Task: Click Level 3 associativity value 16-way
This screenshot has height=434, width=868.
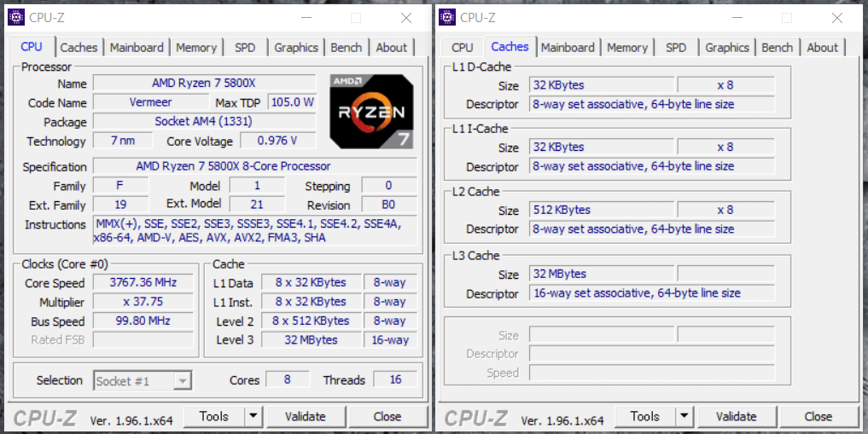Action: pyautogui.click(x=390, y=339)
